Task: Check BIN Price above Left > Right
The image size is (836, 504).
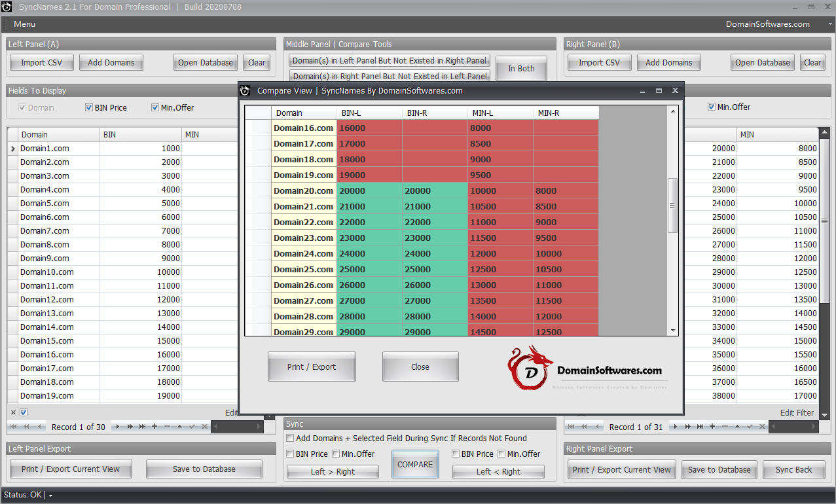Action: [x=290, y=454]
